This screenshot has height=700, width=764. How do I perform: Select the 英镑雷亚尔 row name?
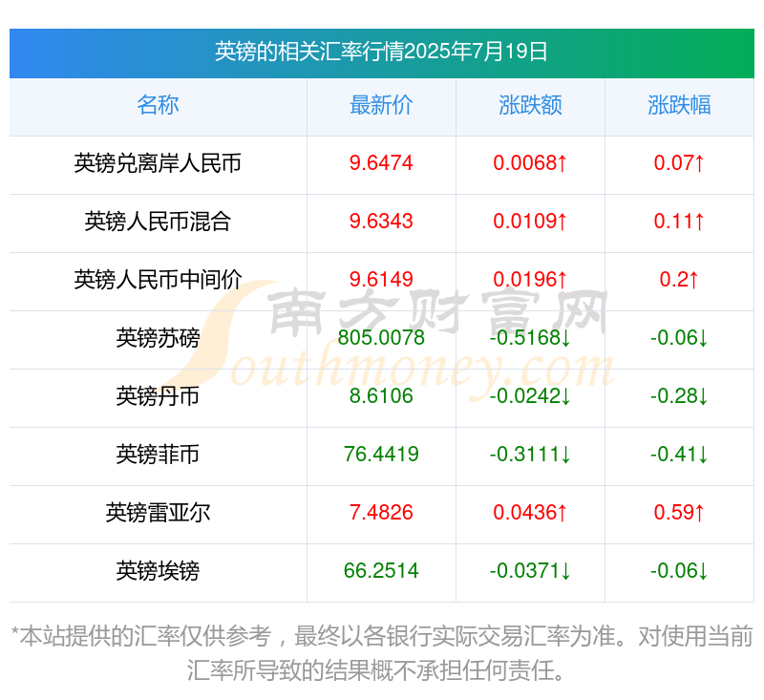[x=158, y=513]
